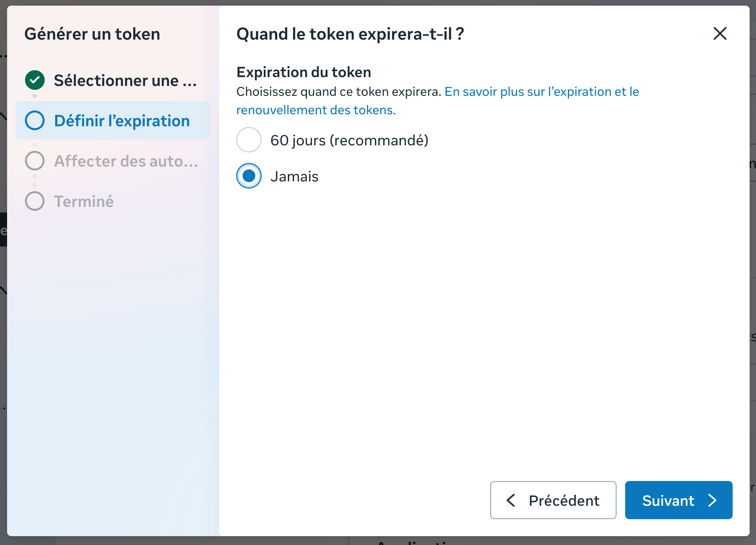This screenshot has width=756, height=545.
Task: Click the left chevron in Précédent
Action: coord(511,500)
